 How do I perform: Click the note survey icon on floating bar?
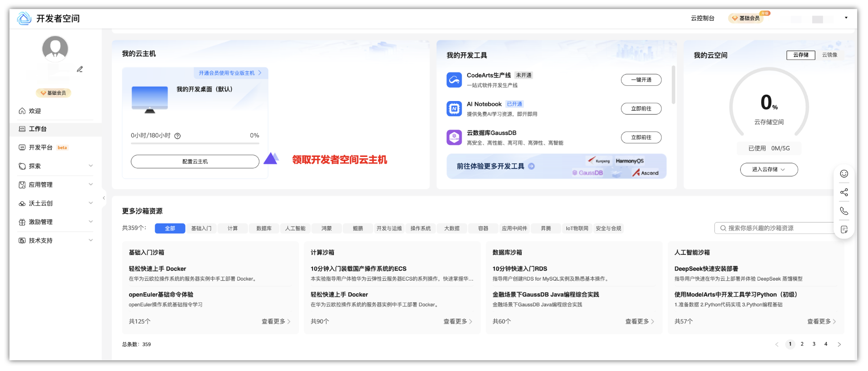[844, 230]
